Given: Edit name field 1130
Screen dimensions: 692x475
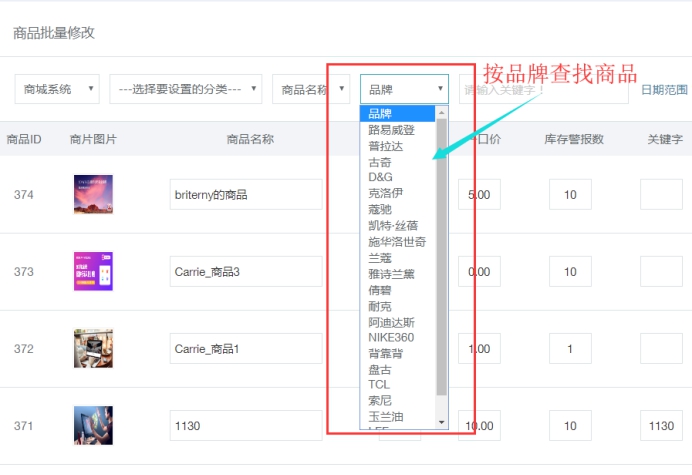Looking at the screenshot, I should coord(246,426).
